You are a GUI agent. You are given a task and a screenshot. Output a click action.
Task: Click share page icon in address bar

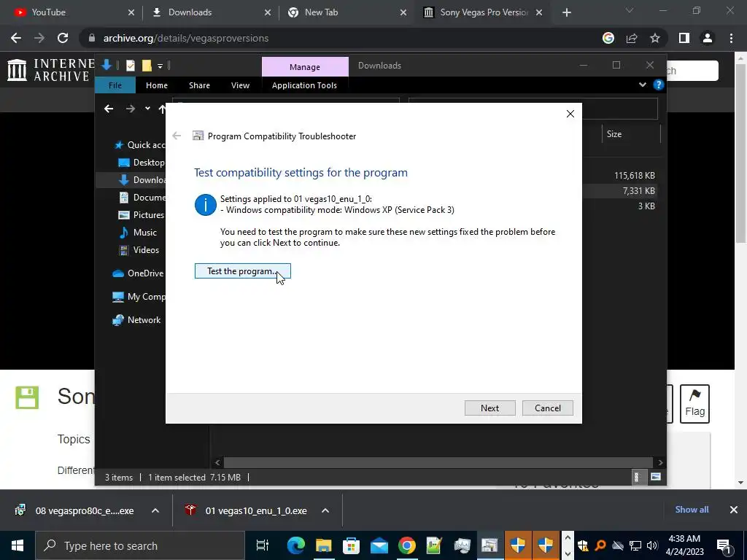tap(632, 38)
